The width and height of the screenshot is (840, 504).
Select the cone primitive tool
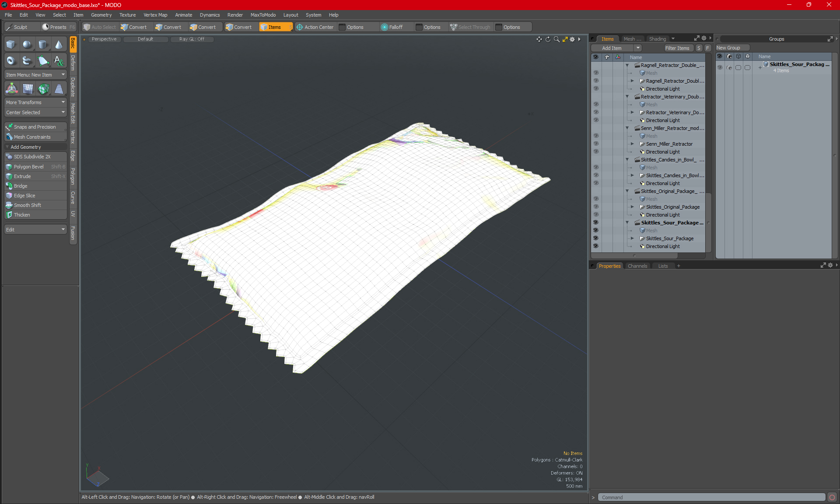[x=58, y=45]
